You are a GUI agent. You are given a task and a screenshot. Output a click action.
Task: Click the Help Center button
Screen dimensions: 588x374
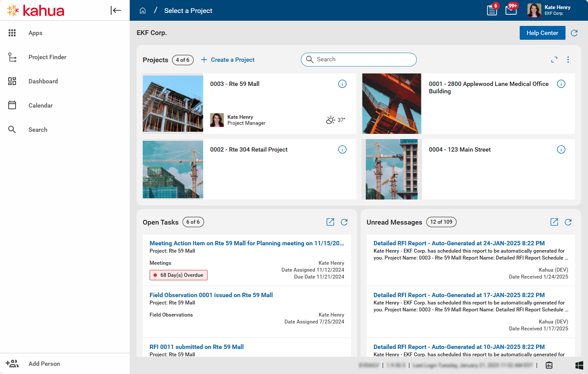pos(542,33)
